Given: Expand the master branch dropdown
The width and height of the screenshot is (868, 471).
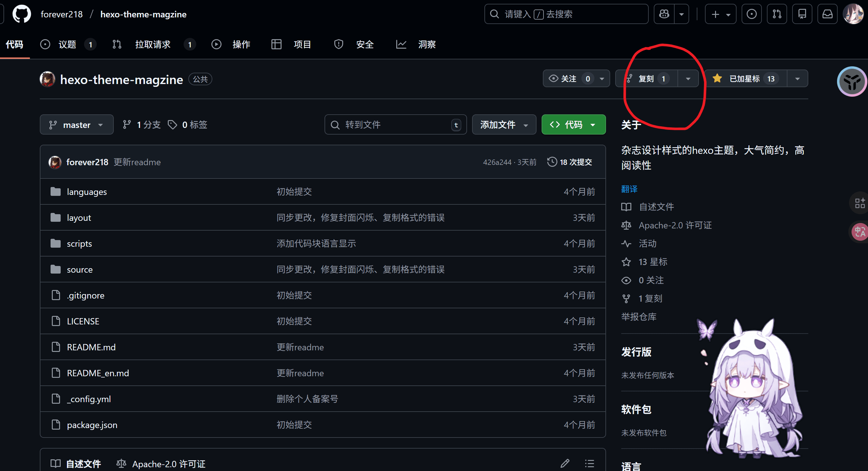Looking at the screenshot, I should (x=76, y=125).
